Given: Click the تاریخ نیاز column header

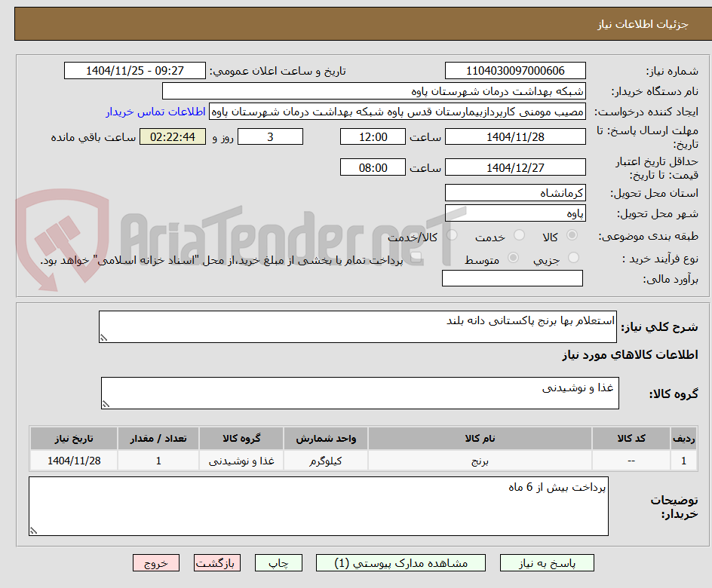Looking at the screenshot, I should pos(74,438).
